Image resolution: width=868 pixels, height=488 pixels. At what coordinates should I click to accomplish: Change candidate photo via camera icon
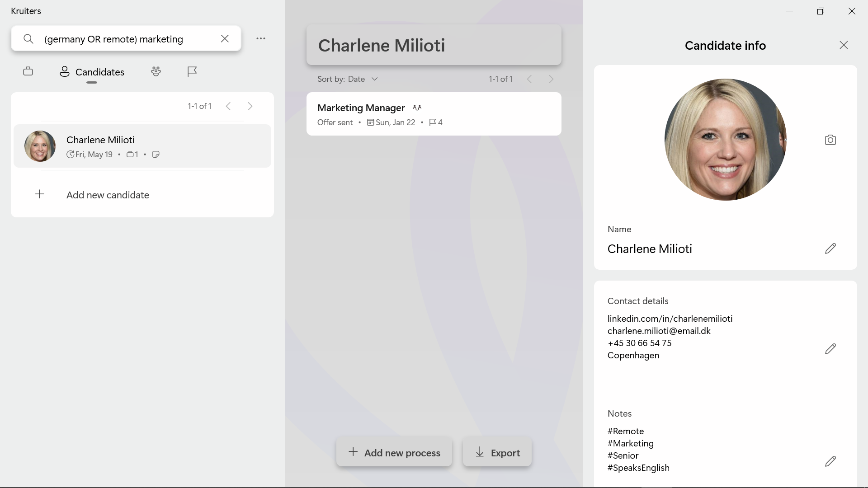pyautogui.click(x=830, y=140)
